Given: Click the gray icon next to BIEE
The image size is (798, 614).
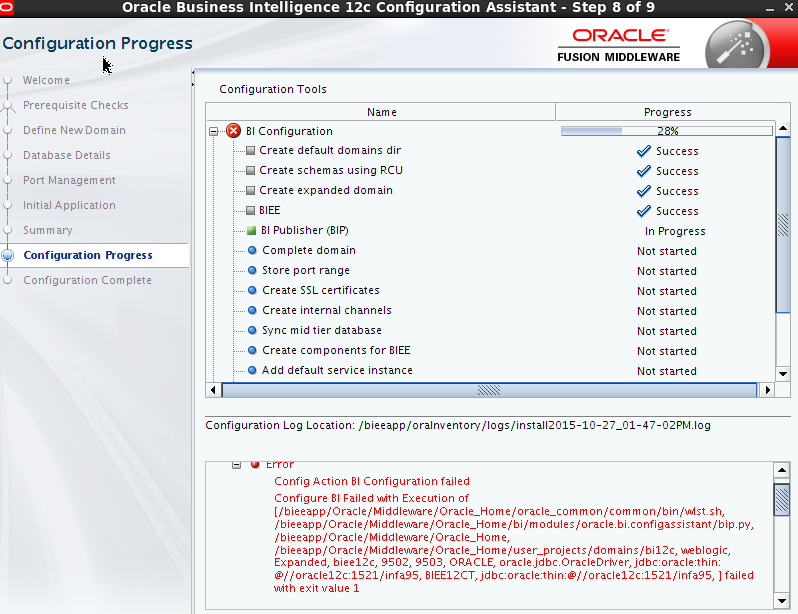Looking at the screenshot, I should (x=250, y=210).
